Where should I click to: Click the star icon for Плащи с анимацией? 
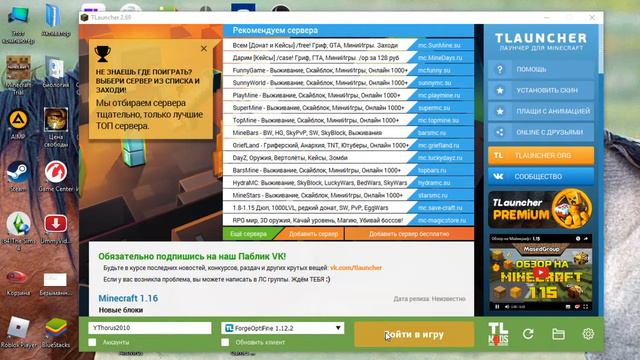click(x=500, y=111)
